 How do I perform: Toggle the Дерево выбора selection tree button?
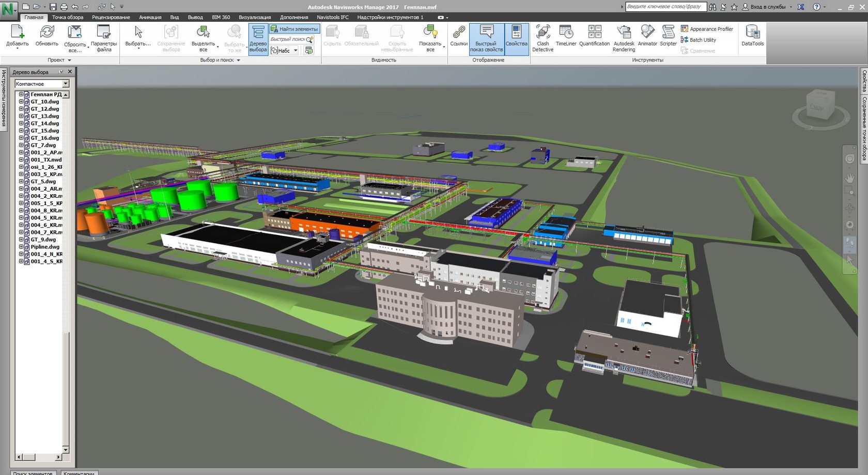tap(258, 39)
